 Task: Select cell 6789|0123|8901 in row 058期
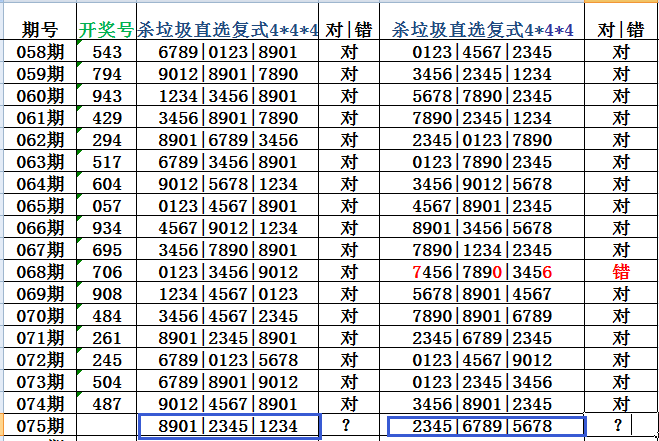[227, 51]
